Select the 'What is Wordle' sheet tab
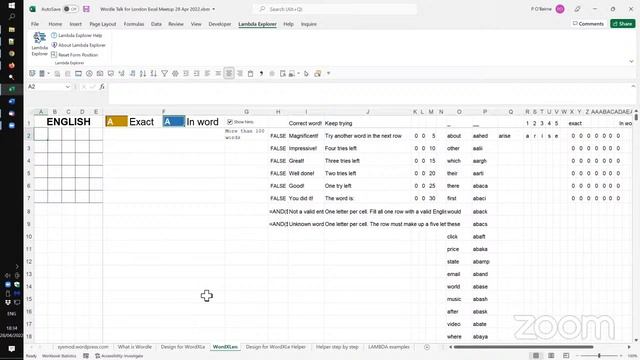The height and width of the screenshot is (360, 640). pyautogui.click(x=134, y=347)
